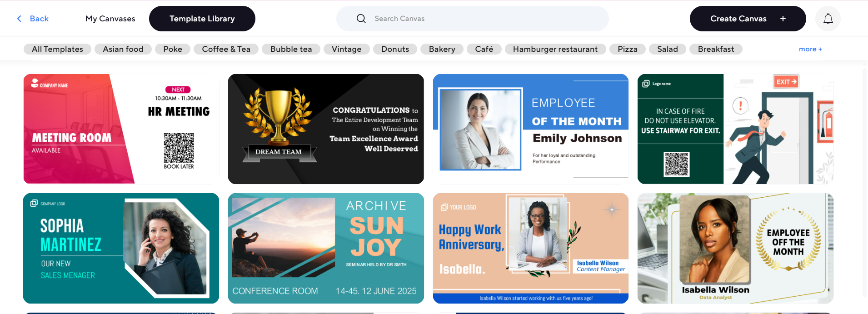Filter by Bubble tea category
Viewport: 868px width, 314px height.
291,49
